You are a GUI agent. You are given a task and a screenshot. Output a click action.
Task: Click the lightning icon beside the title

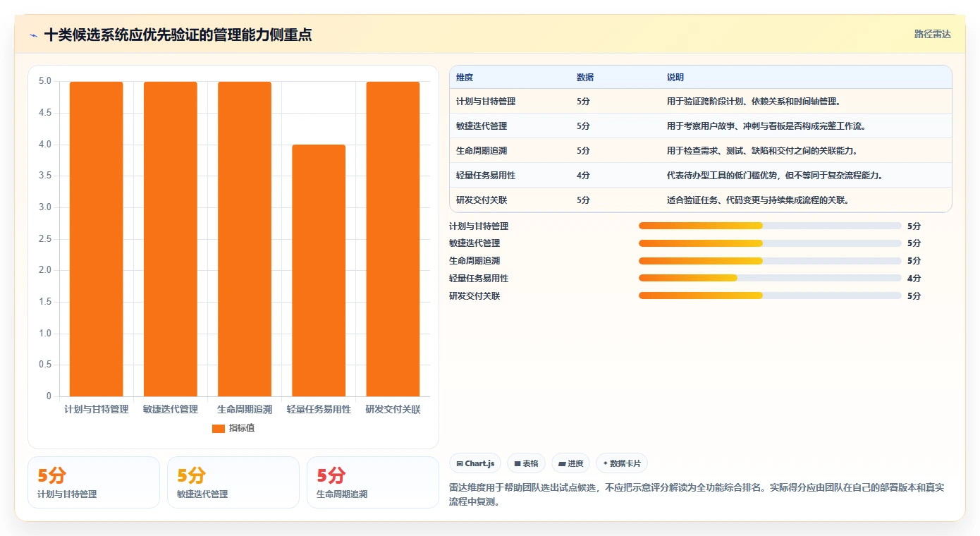click(33, 35)
